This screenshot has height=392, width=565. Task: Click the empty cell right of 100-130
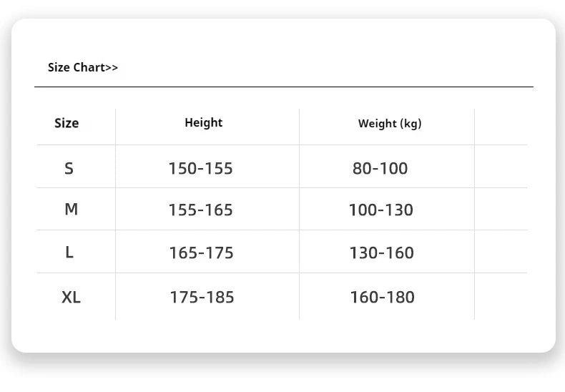501,210
